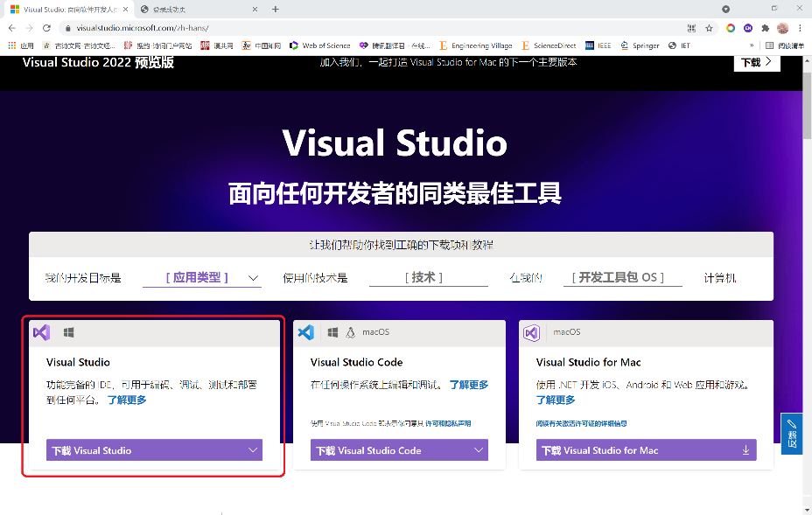The width and height of the screenshot is (812, 515).
Task: Close the second browser tab
Action: coord(255,10)
